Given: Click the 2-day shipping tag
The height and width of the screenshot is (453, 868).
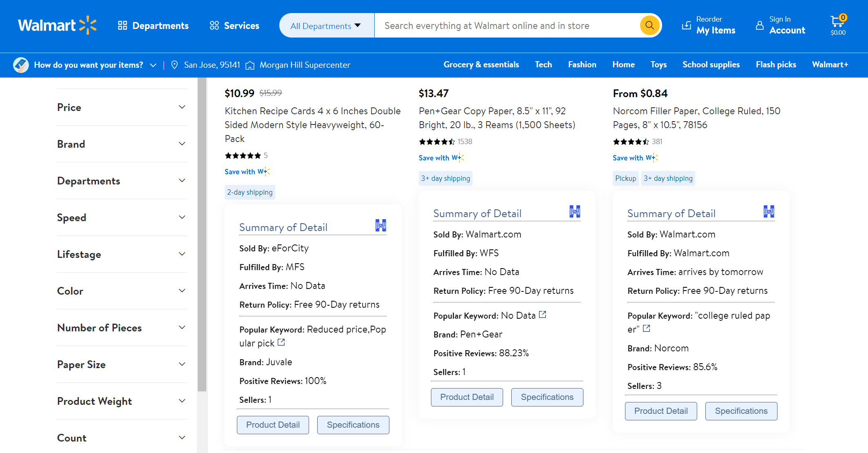Looking at the screenshot, I should coord(250,192).
